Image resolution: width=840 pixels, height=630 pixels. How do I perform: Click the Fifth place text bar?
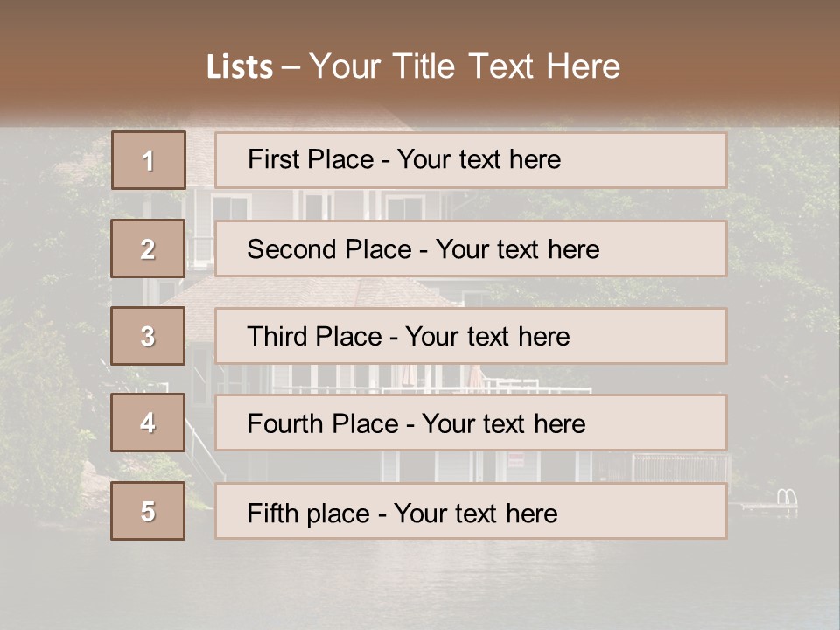point(471,512)
